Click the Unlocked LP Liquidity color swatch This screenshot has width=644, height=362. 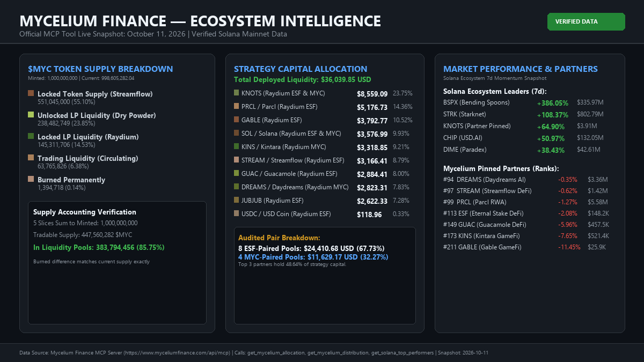click(x=31, y=115)
